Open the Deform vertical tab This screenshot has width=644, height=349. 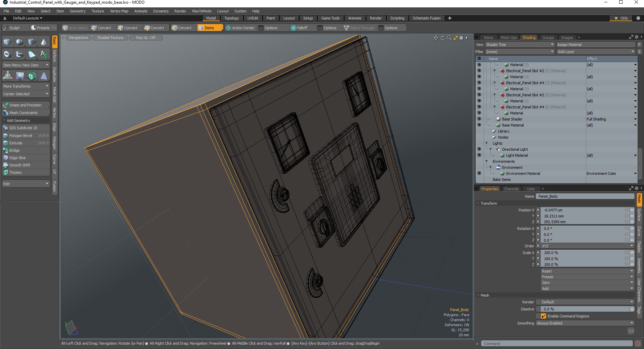point(55,56)
